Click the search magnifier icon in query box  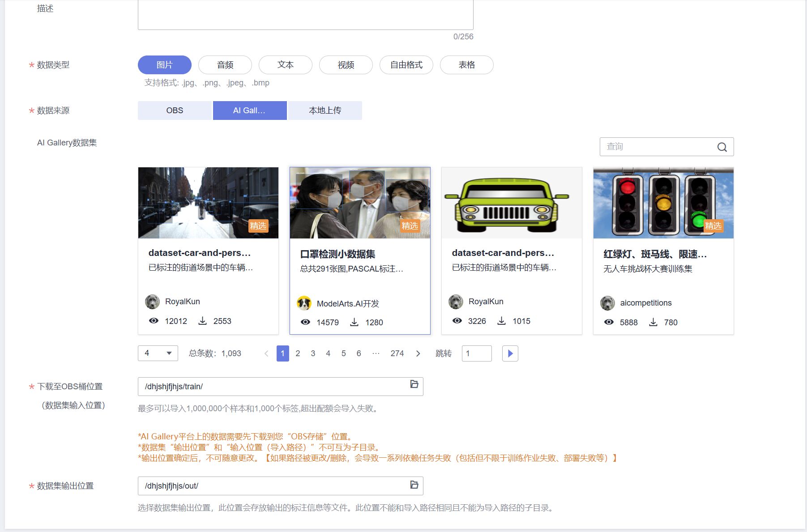tap(722, 147)
